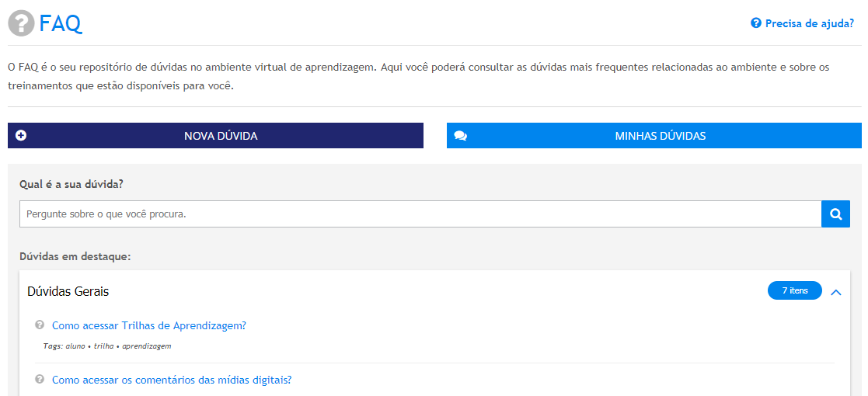868x396 pixels.
Task: Open the MINHAS DÚVIDAS tab label
Action: tap(660, 136)
